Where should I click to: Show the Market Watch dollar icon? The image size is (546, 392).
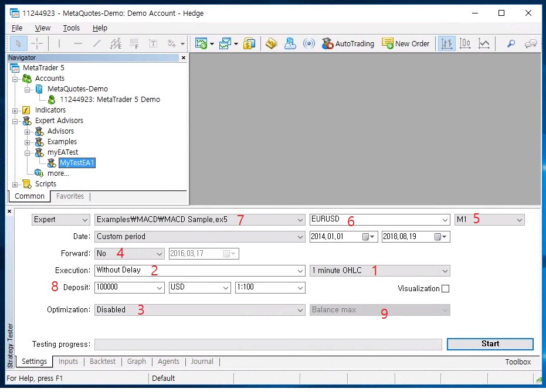(249, 44)
